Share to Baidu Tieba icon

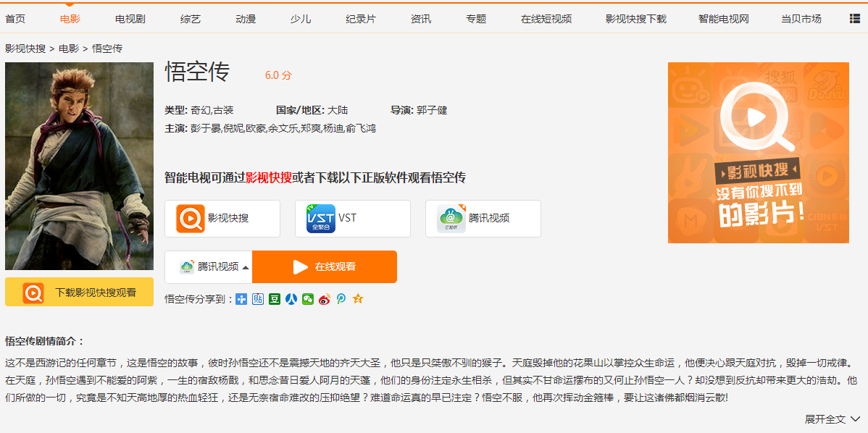pos(258,299)
